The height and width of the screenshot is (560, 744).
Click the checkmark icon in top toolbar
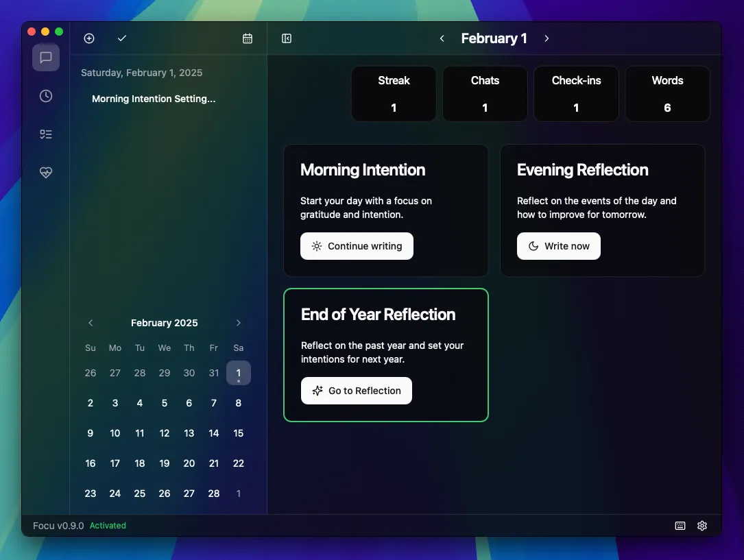[122, 38]
